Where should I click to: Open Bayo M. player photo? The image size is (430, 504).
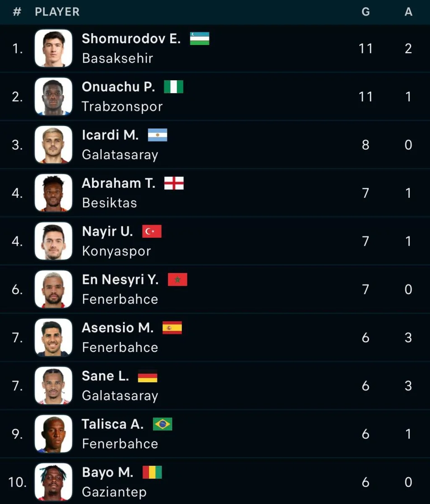[53, 482]
